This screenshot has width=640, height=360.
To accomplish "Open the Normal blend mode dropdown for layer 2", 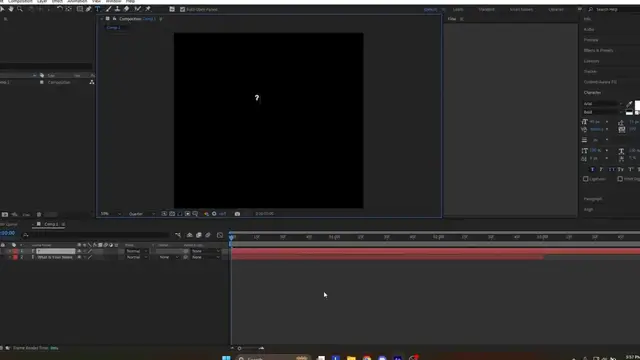I will pyautogui.click(x=137, y=257).
